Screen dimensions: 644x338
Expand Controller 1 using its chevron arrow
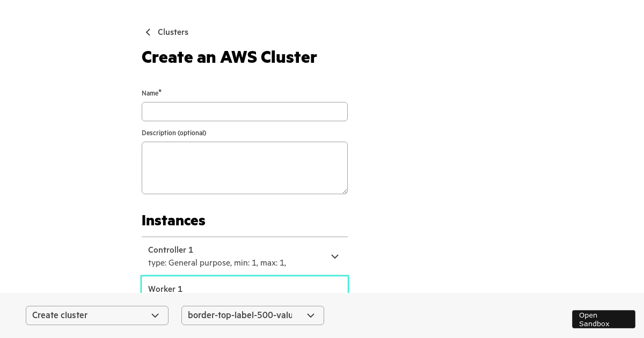[x=335, y=257]
